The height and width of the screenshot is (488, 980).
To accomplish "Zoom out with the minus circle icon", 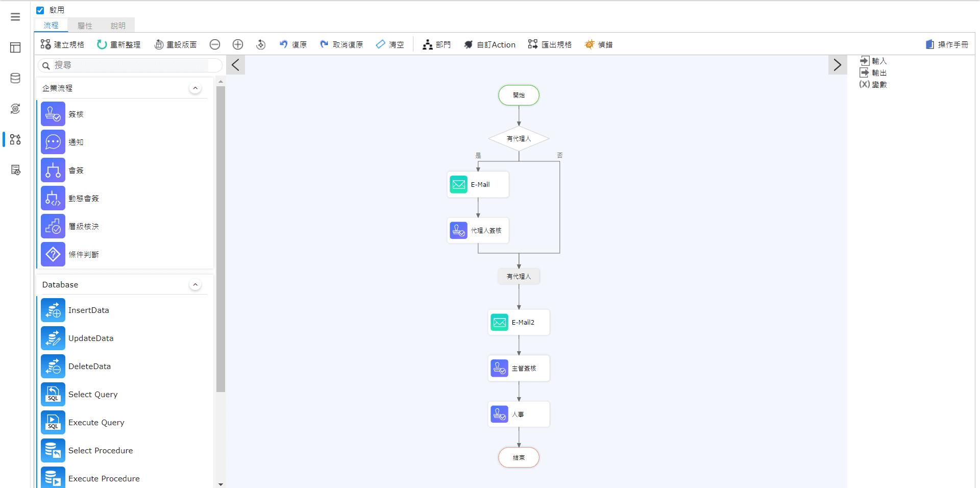I will pos(215,44).
